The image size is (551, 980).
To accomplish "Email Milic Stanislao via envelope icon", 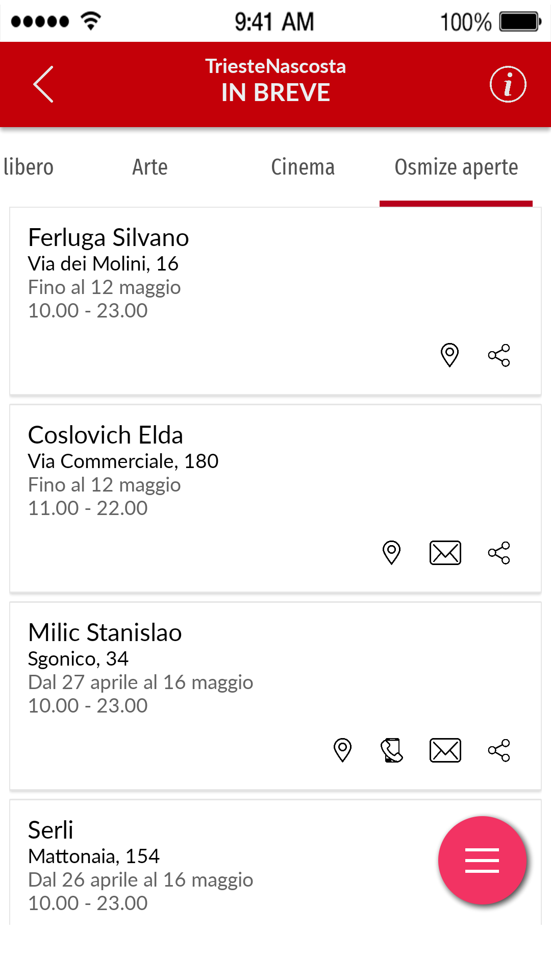I will (445, 750).
